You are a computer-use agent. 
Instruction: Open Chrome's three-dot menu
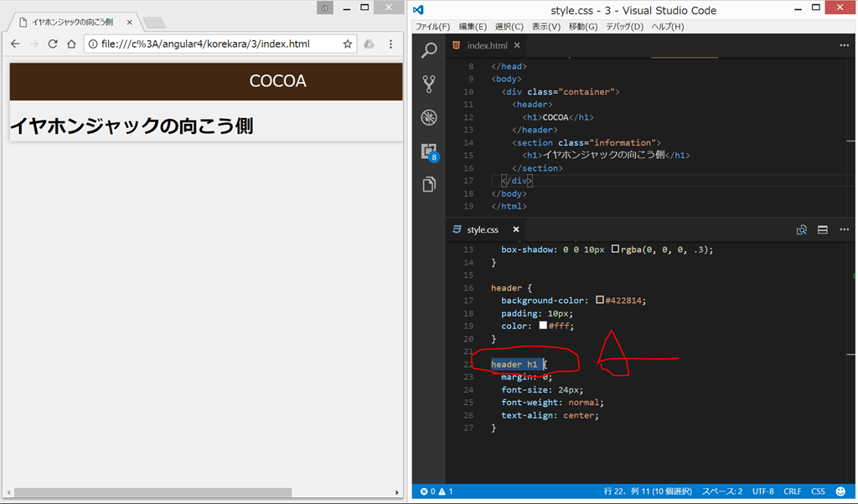coord(390,44)
